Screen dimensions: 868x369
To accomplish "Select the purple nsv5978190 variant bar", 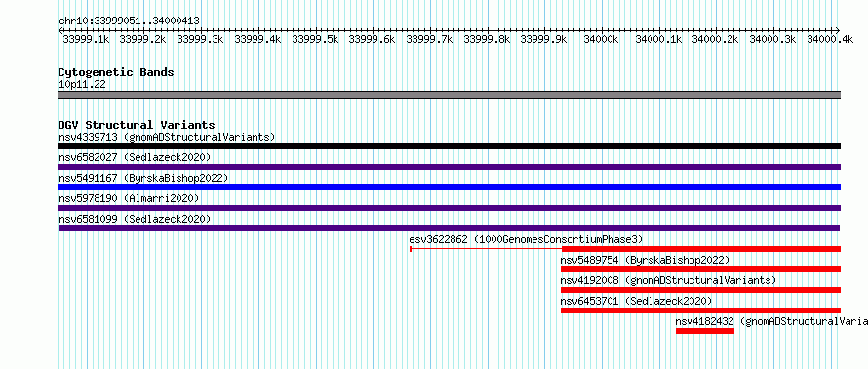I will pyautogui.click(x=449, y=208).
